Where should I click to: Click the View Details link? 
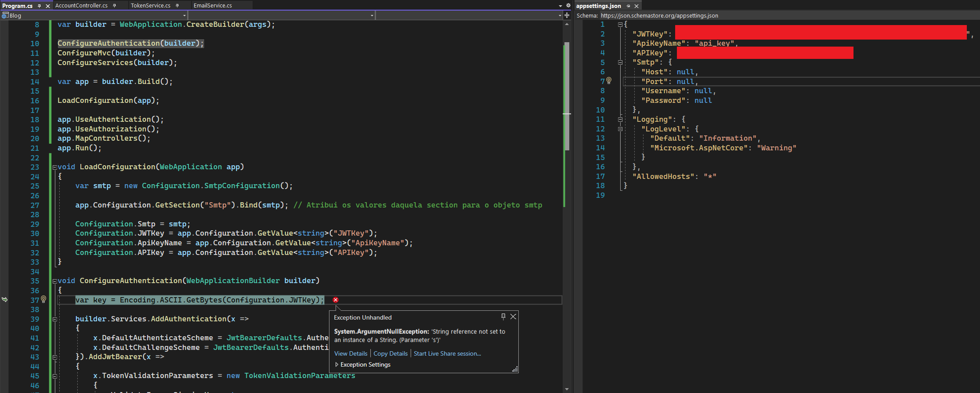[351, 353]
